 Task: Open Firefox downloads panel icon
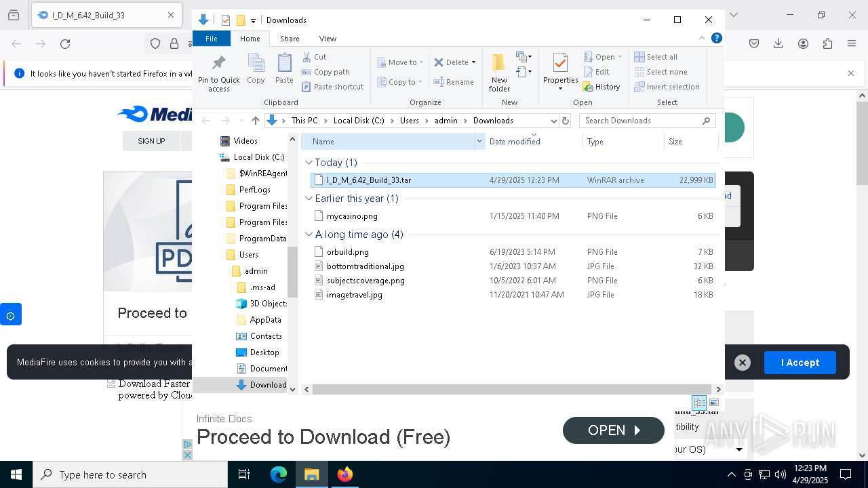778,44
